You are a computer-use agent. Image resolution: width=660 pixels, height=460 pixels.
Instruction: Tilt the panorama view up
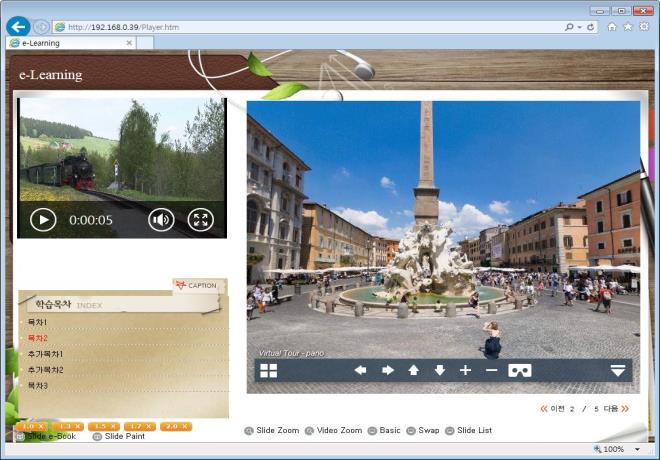click(414, 370)
